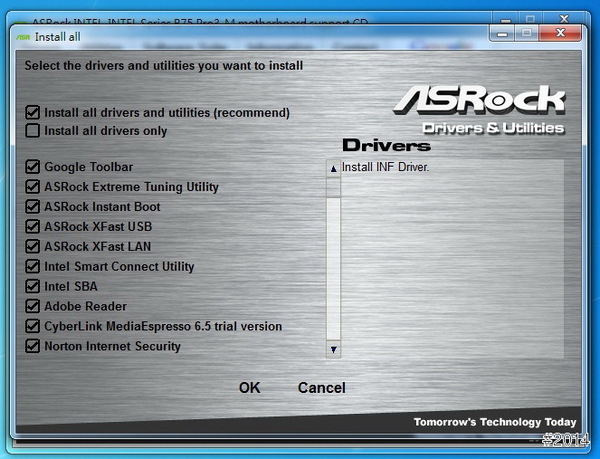Image resolution: width=600 pixels, height=459 pixels.
Task: Click the OK button
Action: [x=249, y=388]
